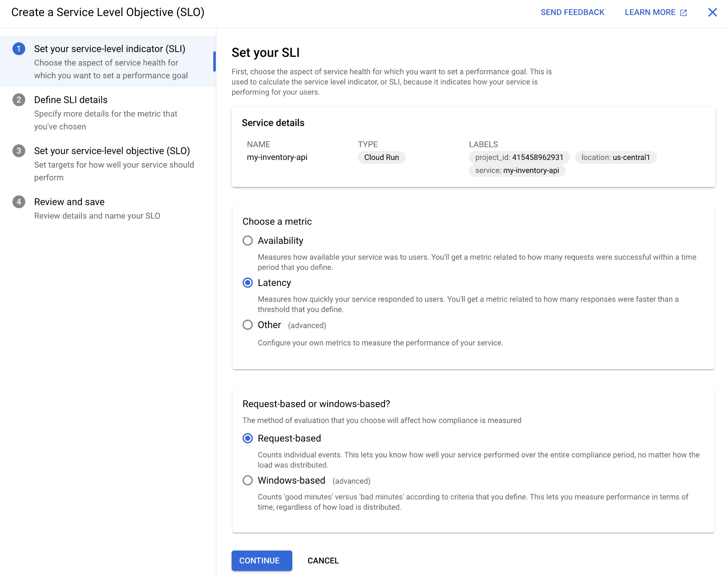This screenshot has height=578, width=728.
Task: Select the Other advanced metric option
Action: (247, 325)
